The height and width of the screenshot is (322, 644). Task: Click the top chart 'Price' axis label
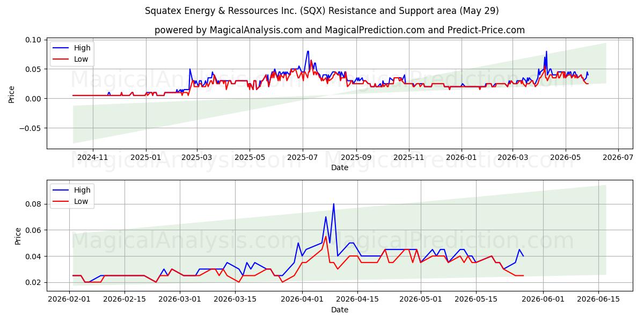(12, 93)
